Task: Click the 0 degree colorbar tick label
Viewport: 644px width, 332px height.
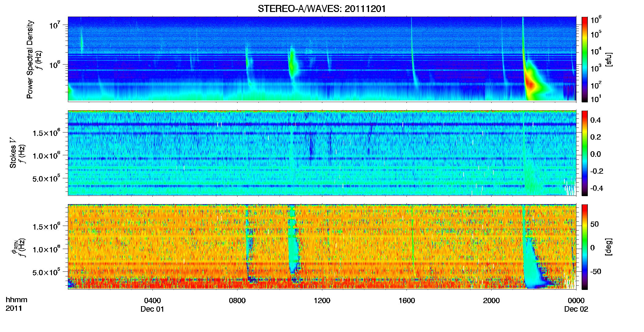Action: (592, 248)
